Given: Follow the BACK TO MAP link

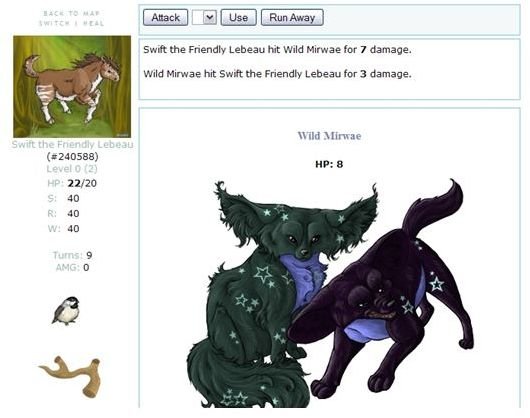Looking at the screenshot, I should [71, 14].
